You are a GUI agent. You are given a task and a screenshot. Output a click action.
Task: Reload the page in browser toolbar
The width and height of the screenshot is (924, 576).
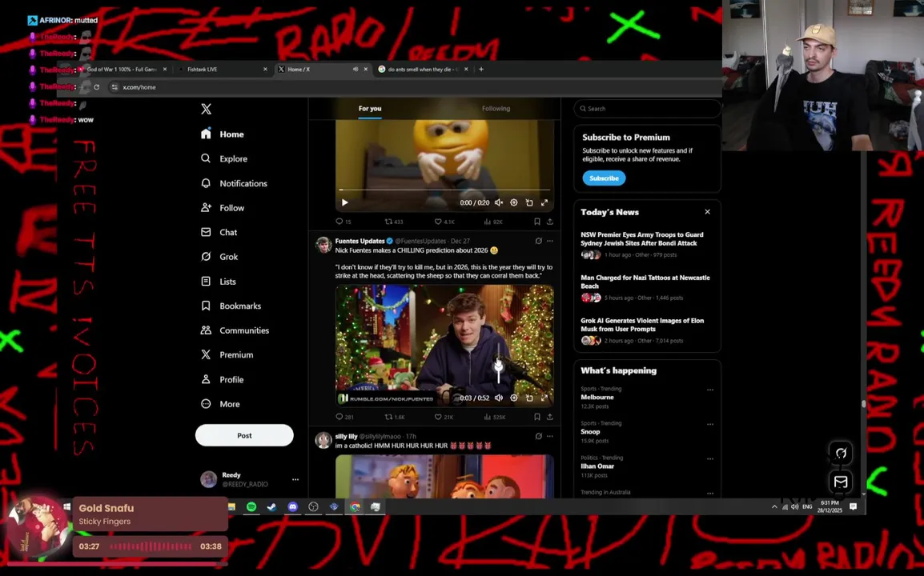coord(97,87)
